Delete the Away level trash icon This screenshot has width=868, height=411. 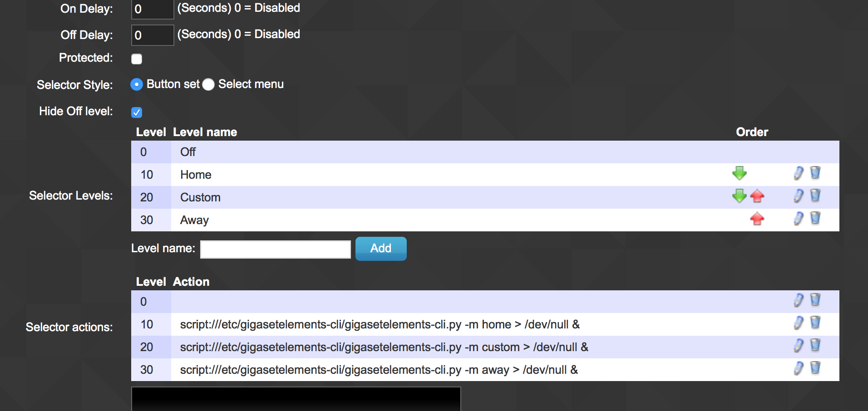(x=815, y=218)
